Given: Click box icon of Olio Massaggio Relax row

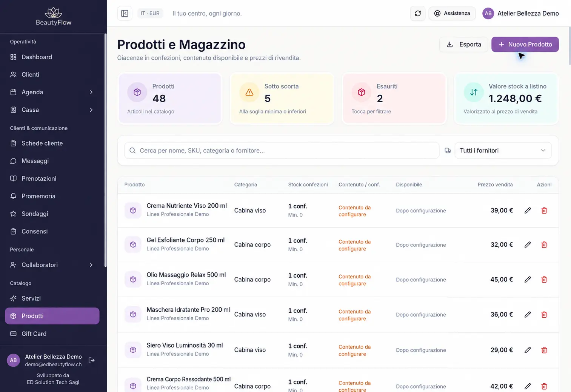Looking at the screenshot, I should [x=133, y=280].
